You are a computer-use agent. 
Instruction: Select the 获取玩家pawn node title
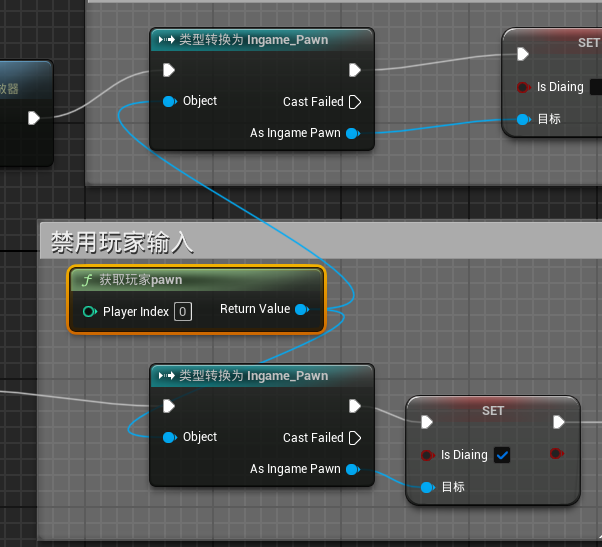(140, 280)
